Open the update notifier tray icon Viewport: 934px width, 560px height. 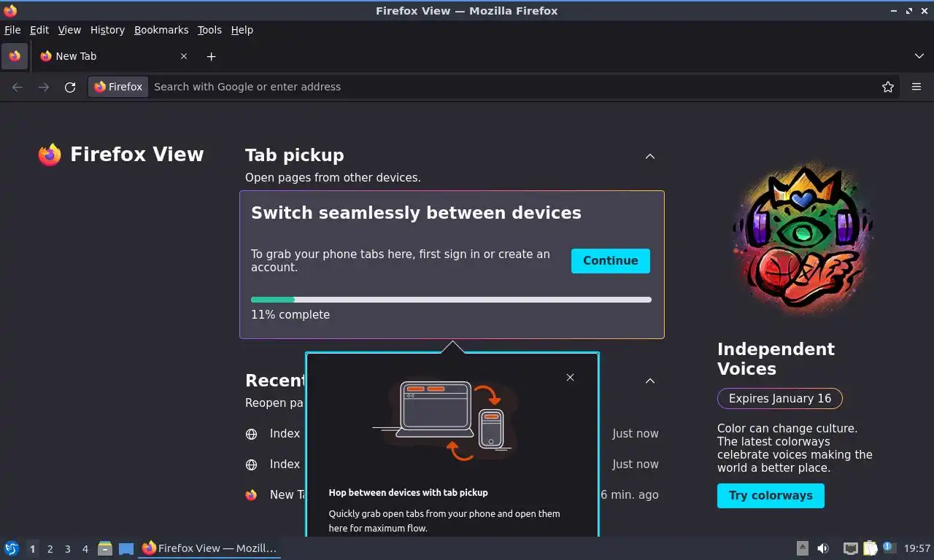[889, 548]
